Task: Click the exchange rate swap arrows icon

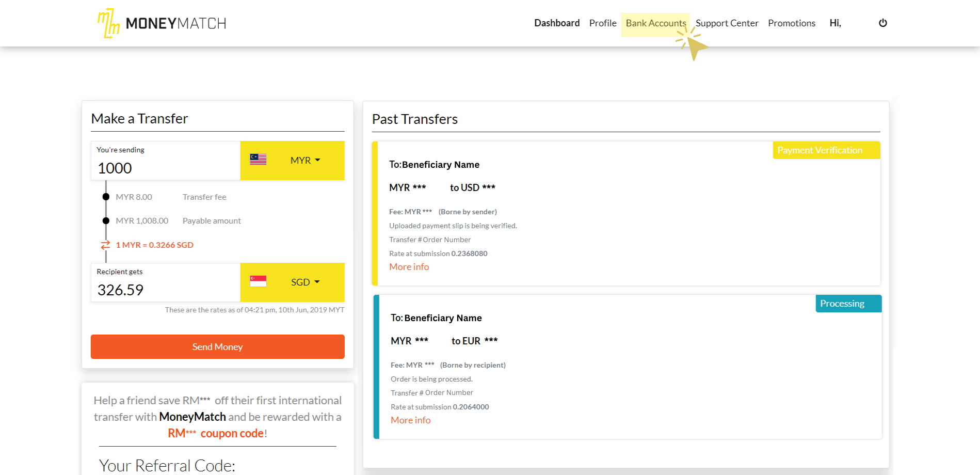Action: coord(105,245)
